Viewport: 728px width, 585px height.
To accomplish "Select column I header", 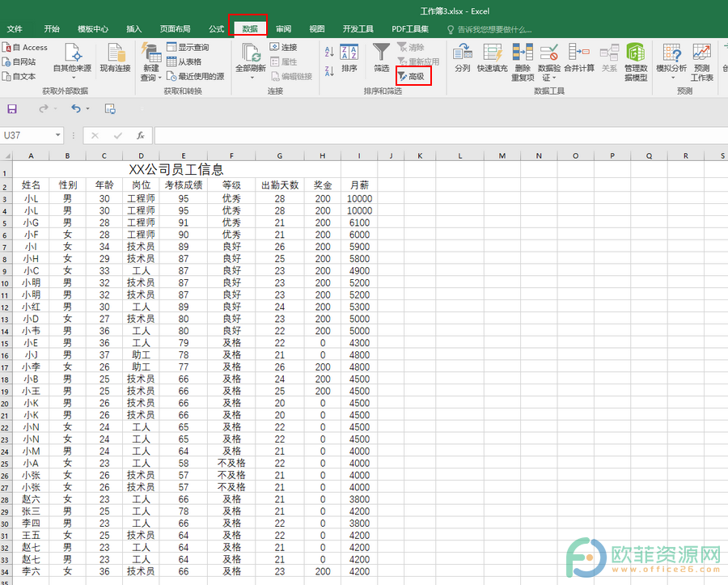I will point(359,156).
